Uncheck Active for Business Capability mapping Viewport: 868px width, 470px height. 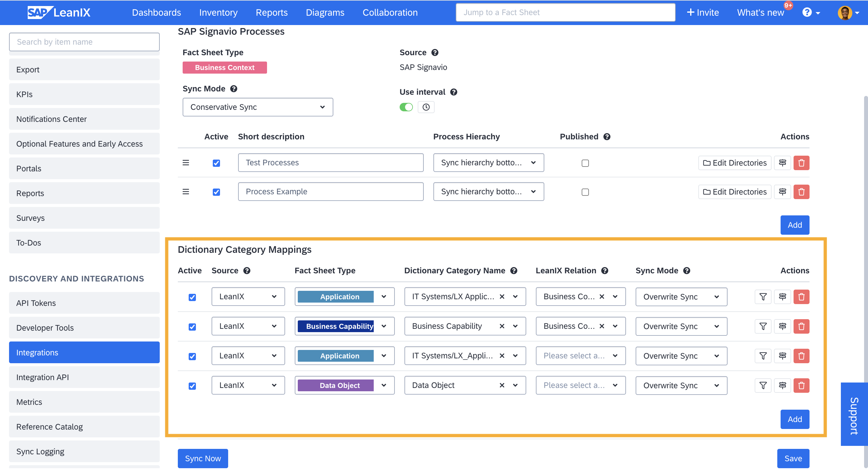point(192,327)
